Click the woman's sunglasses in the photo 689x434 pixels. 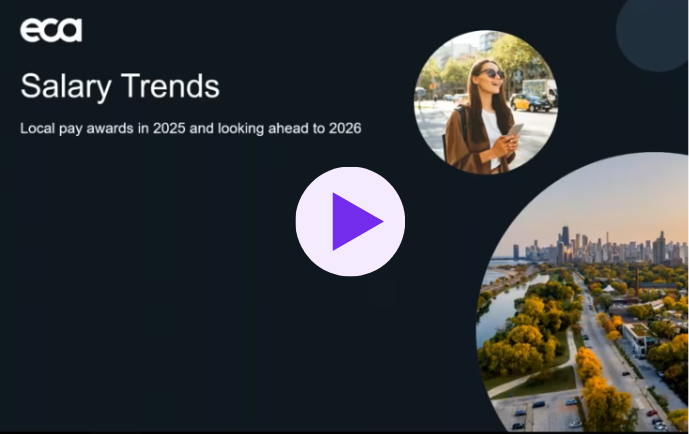coord(490,73)
